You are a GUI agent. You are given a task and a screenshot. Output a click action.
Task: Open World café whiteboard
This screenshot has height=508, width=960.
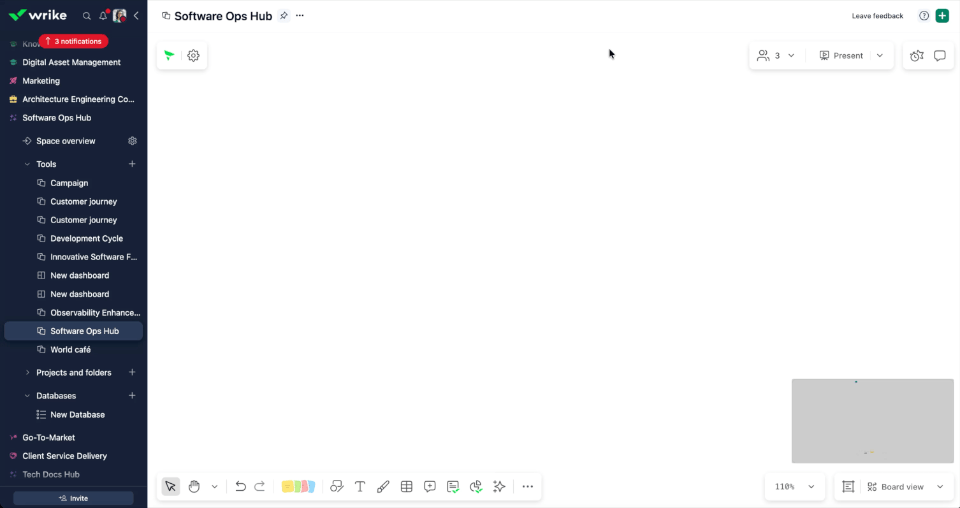(x=70, y=349)
